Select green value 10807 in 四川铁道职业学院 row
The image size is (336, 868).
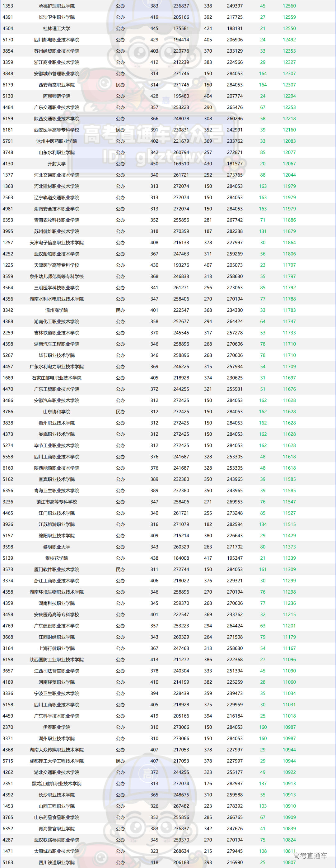click(x=289, y=862)
